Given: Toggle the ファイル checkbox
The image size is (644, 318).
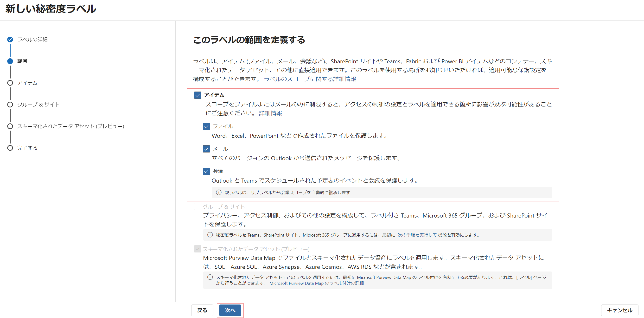Looking at the screenshot, I should click(206, 126).
